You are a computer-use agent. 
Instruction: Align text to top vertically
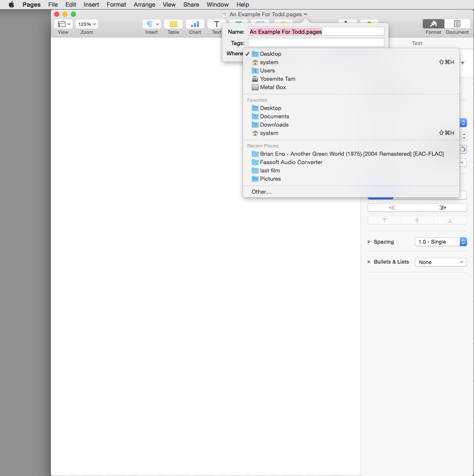tap(384, 220)
